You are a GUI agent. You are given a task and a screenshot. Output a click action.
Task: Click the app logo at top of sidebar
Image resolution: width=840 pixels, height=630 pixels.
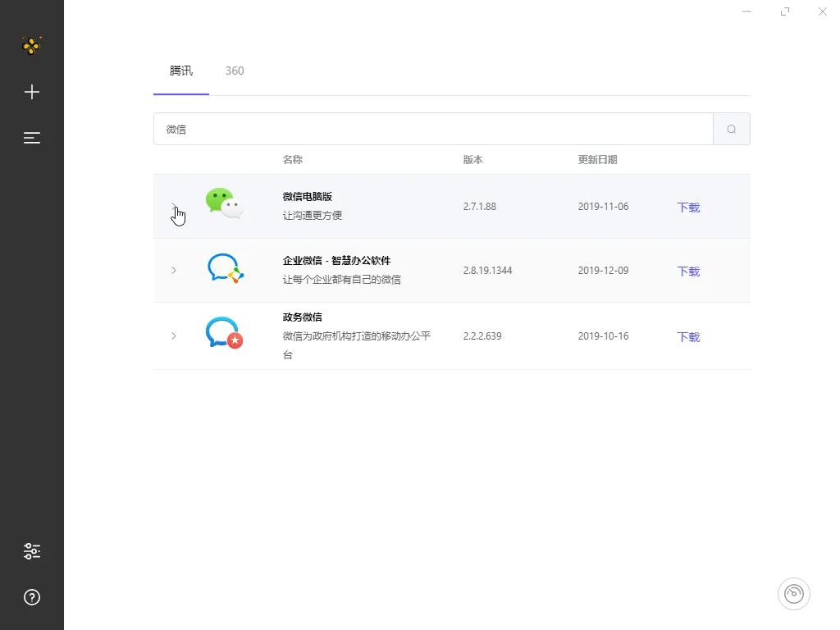point(31,46)
